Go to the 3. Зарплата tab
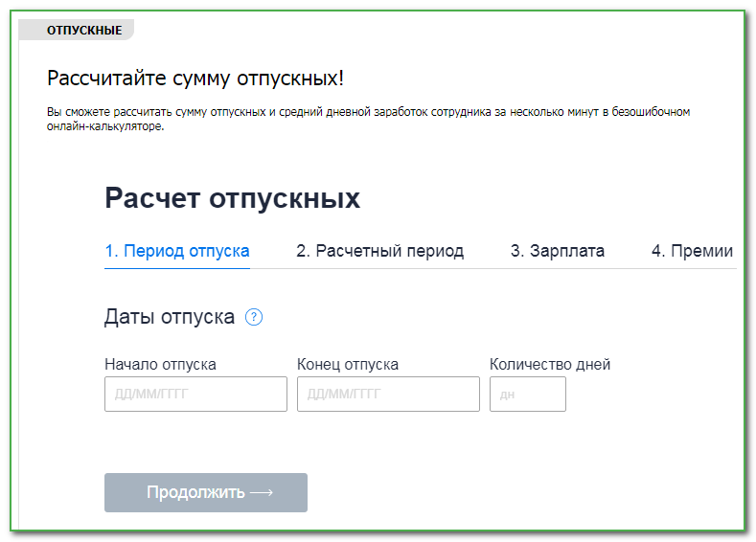 pos(557,251)
